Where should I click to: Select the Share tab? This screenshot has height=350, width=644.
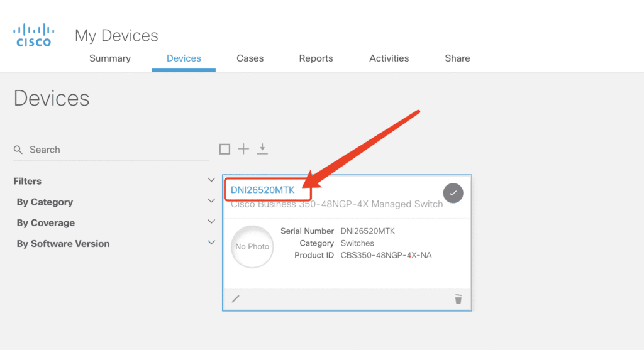[x=457, y=58]
